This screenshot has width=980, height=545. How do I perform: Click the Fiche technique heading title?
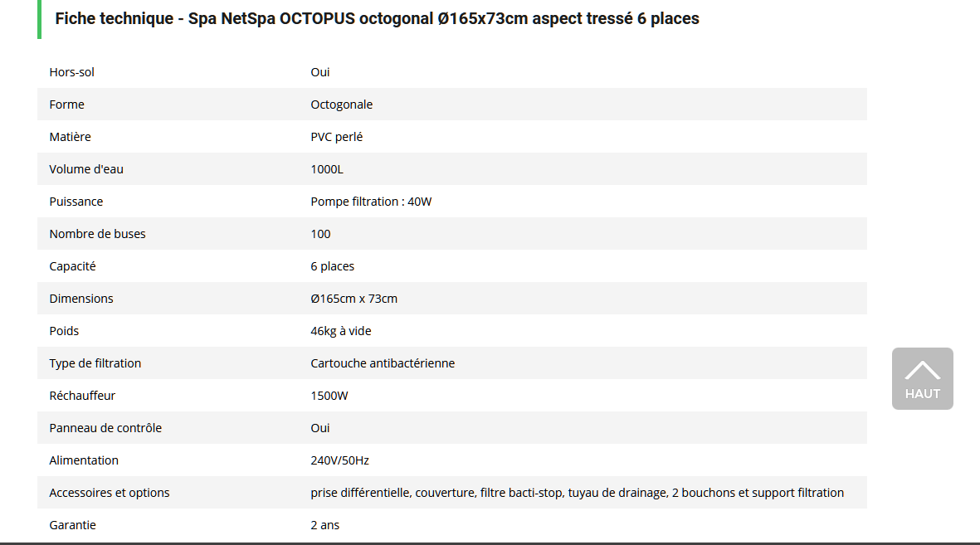coord(377,18)
